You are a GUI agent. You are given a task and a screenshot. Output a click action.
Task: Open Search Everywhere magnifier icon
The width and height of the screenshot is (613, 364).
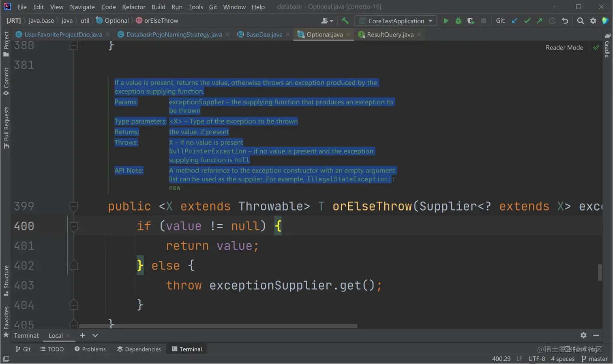(580, 21)
